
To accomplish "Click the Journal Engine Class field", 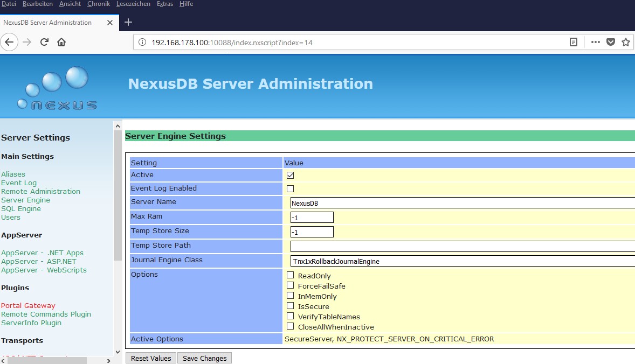I will pos(463,261).
